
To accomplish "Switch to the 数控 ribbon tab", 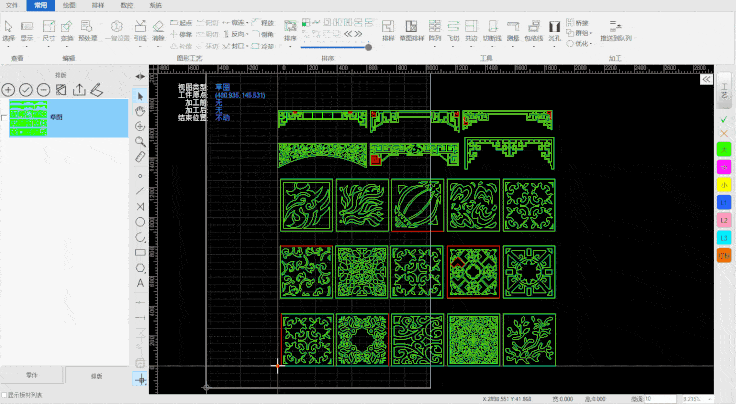I will click(x=127, y=5).
